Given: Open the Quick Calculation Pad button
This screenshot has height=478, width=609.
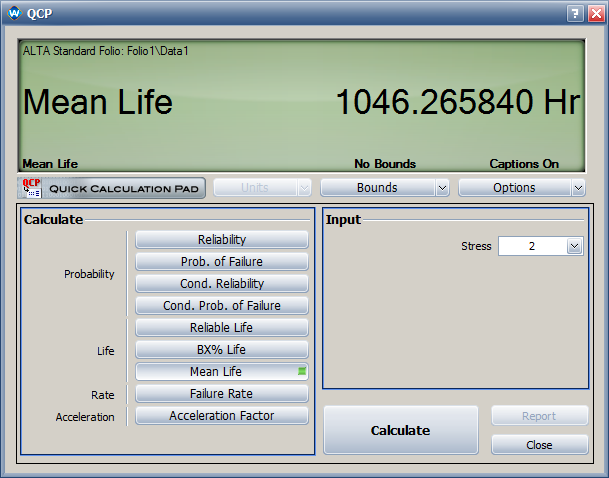Looking at the screenshot, I should [112, 188].
